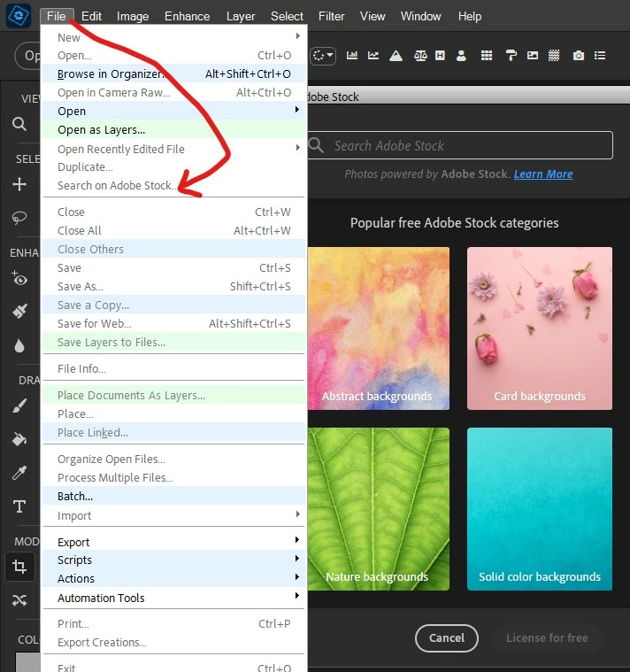
Task: Click the gray foreground color swatch
Action: (x=27, y=662)
